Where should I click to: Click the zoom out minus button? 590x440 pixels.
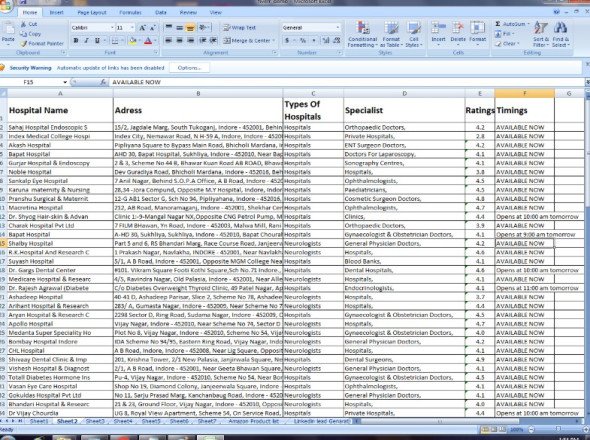pos(531,429)
